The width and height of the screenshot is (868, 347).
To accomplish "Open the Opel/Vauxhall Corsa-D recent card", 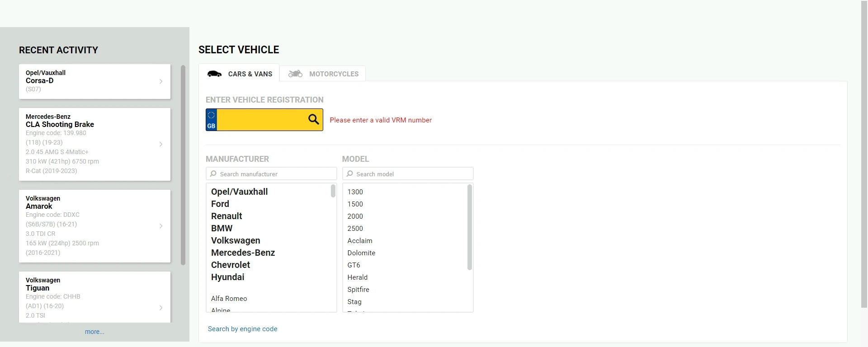I will pyautogui.click(x=94, y=81).
